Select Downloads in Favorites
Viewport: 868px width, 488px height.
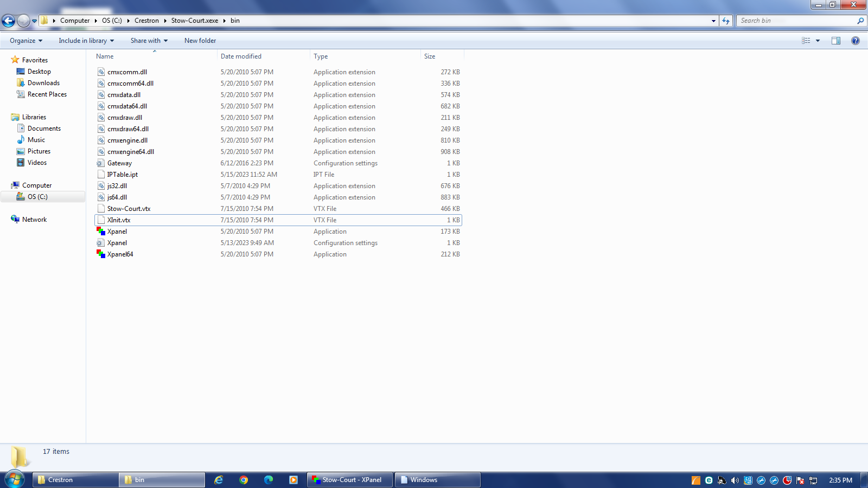point(43,83)
